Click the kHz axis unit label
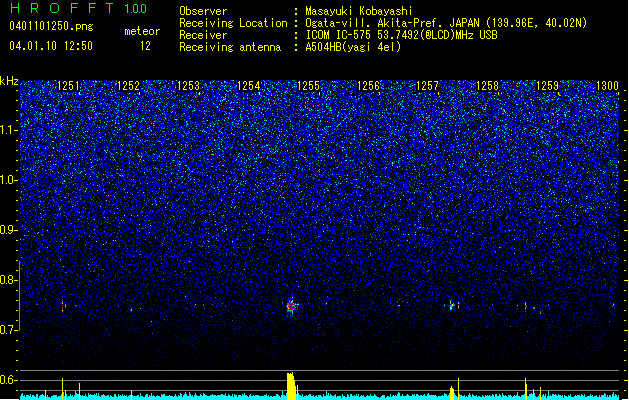The width and height of the screenshot is (629, 400). pos(9,81)
